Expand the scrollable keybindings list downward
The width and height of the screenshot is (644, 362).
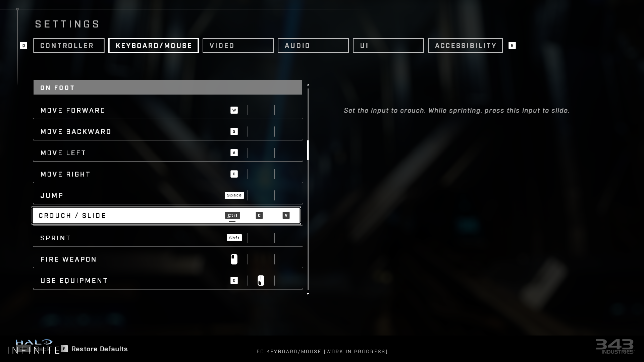[x=308, y=294]
